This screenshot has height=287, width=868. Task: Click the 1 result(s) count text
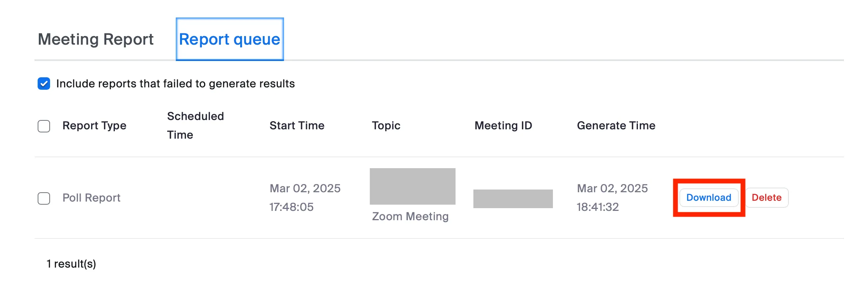coord(71,264)
